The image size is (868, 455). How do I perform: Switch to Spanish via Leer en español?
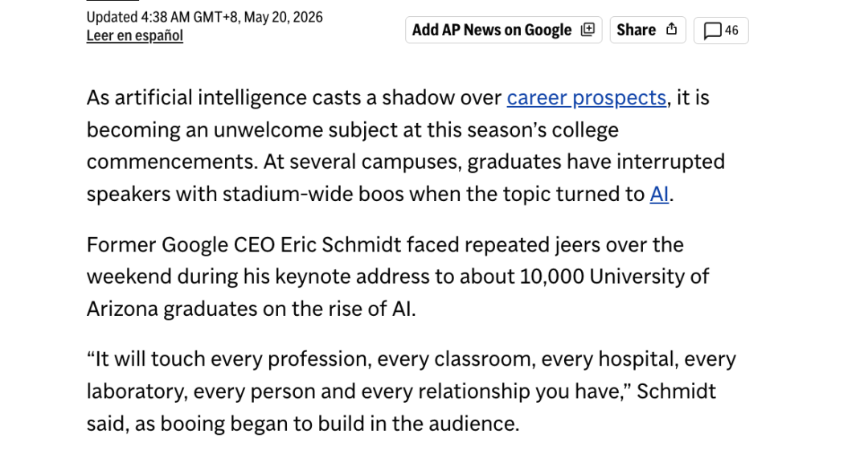point(134,35)
